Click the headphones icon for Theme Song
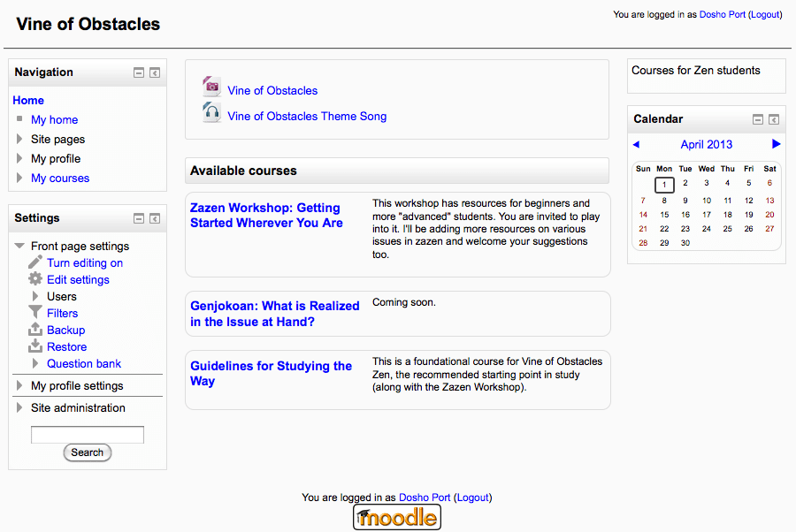 [211, 112]
